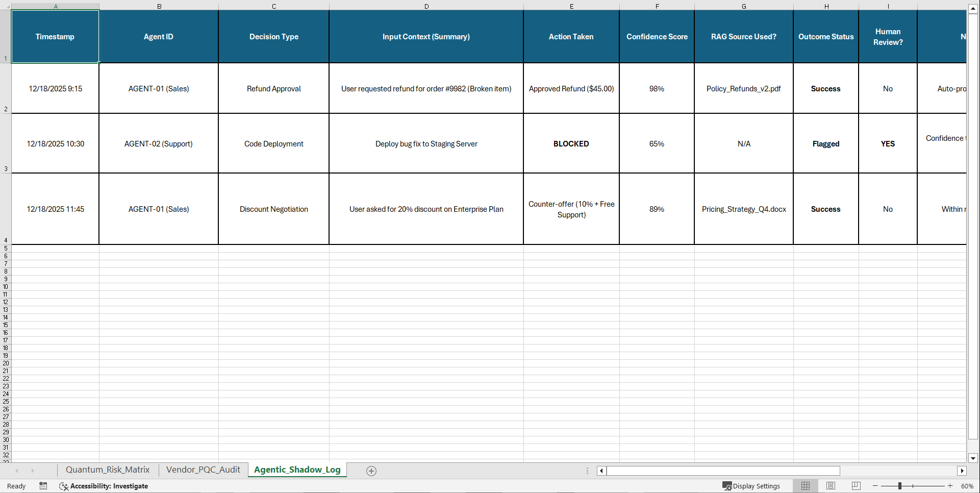Click the right sheet navigation arrow

click(34, 471)
